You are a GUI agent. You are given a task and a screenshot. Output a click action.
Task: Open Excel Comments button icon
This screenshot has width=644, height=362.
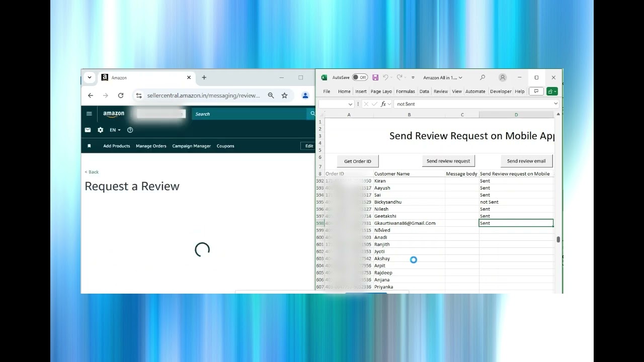pos(536,92)
